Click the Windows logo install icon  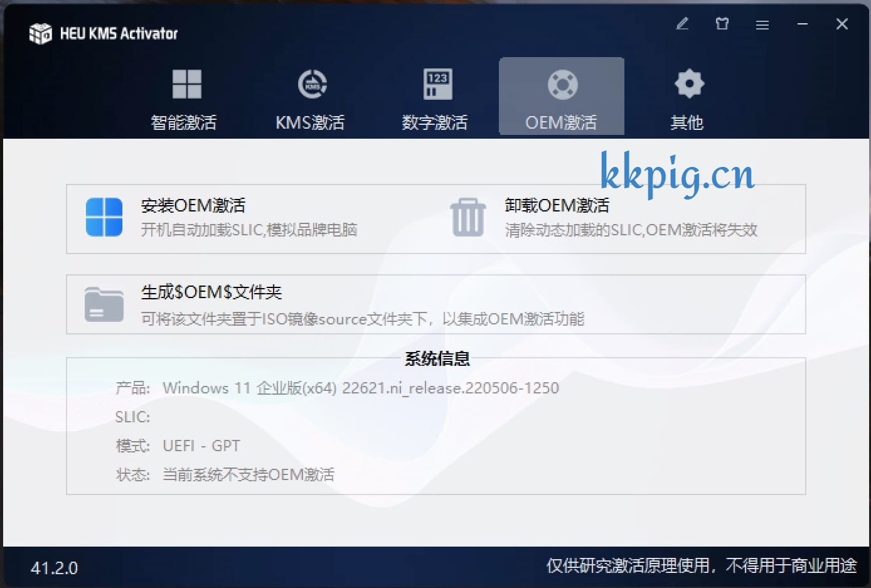click(104, 217)
